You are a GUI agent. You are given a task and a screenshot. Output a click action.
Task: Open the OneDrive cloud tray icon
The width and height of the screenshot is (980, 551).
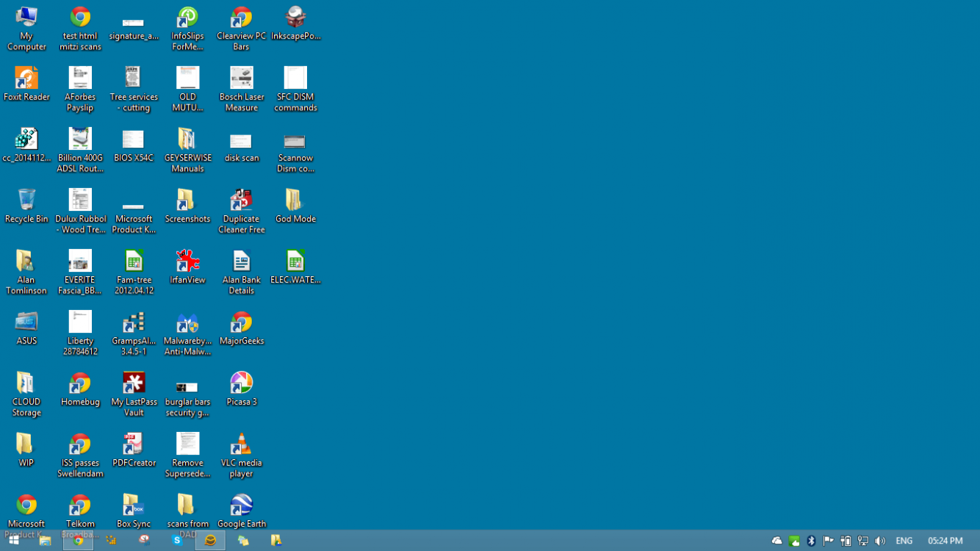coord(777,541)
